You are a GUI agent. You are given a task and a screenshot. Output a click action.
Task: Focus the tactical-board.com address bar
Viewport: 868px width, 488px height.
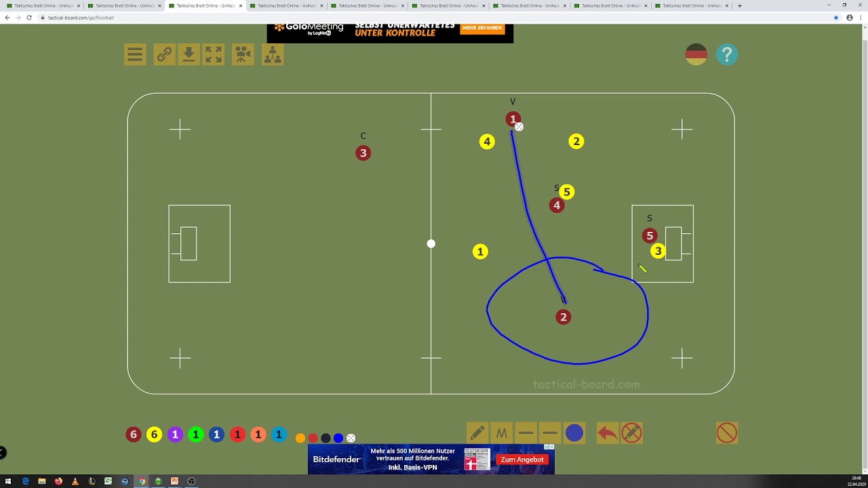(x=434, y=18)
